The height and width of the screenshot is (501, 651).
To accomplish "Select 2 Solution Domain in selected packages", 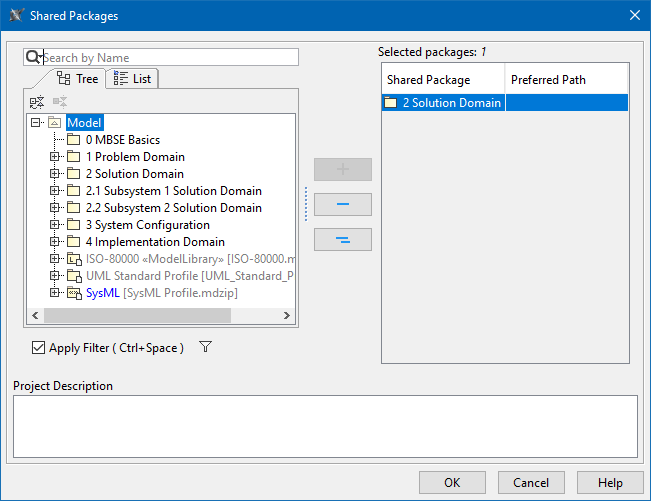I will tap(443, 102).
